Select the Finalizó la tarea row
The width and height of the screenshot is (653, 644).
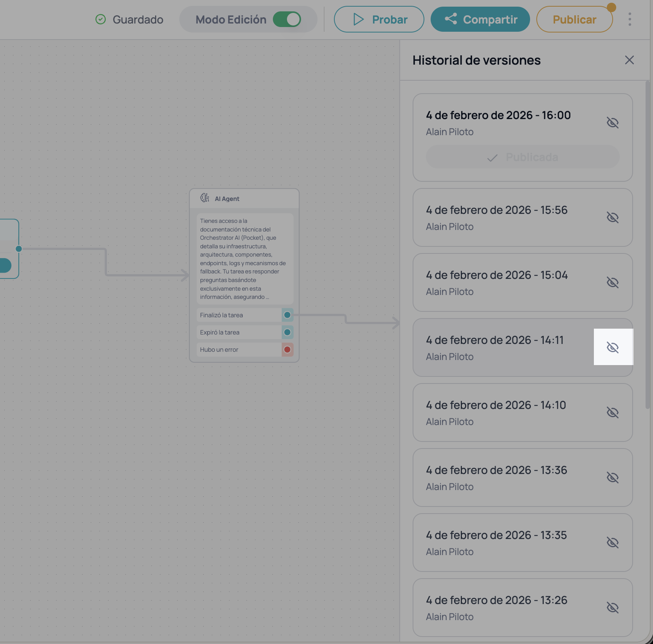245,315
